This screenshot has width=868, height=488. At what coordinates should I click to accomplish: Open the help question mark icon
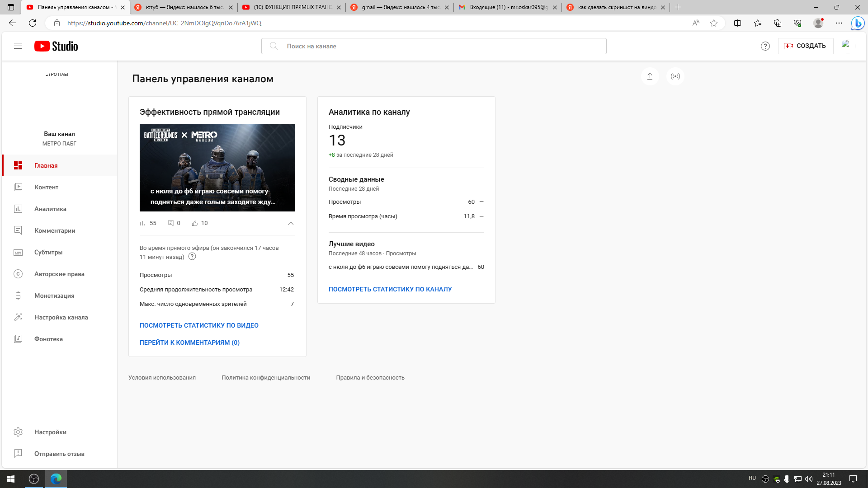(765, 46)
